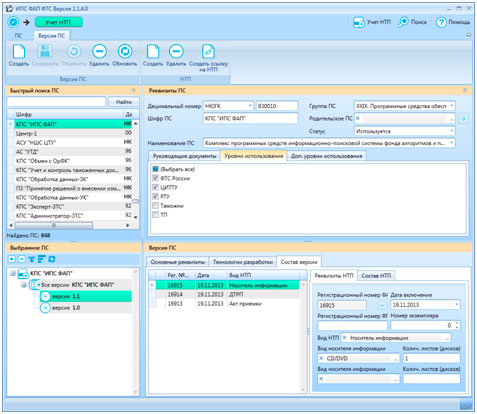Collapse the КПС "ИПС ФАП" tree root node
The height and width of the screenshot is (414, 477).
[x=13, y=274]
